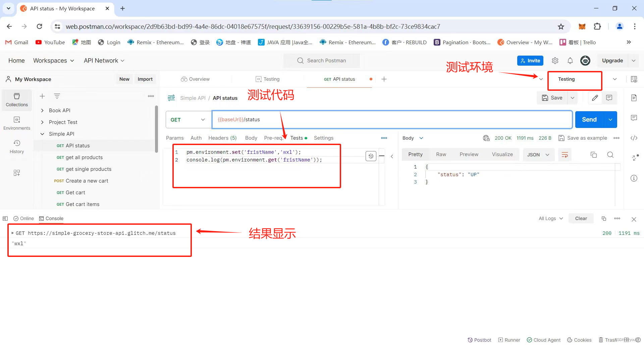Search the response with magnifier icon

point(610,155)
